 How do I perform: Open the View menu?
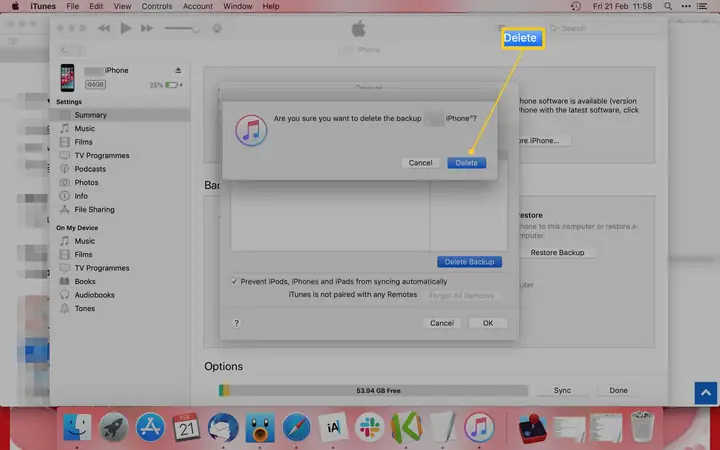pyautogui.click(x=122, y=6)
